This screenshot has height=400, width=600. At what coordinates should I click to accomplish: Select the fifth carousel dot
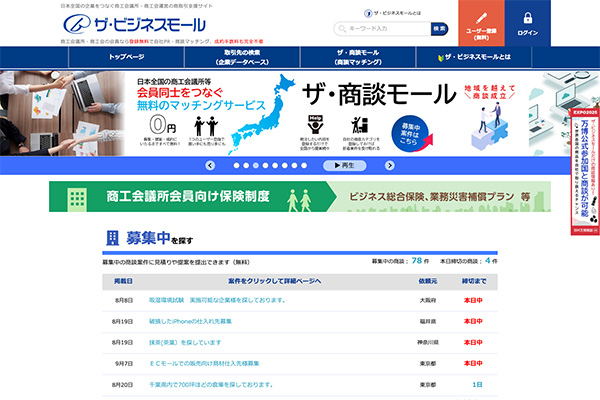[x=275, y=165]
